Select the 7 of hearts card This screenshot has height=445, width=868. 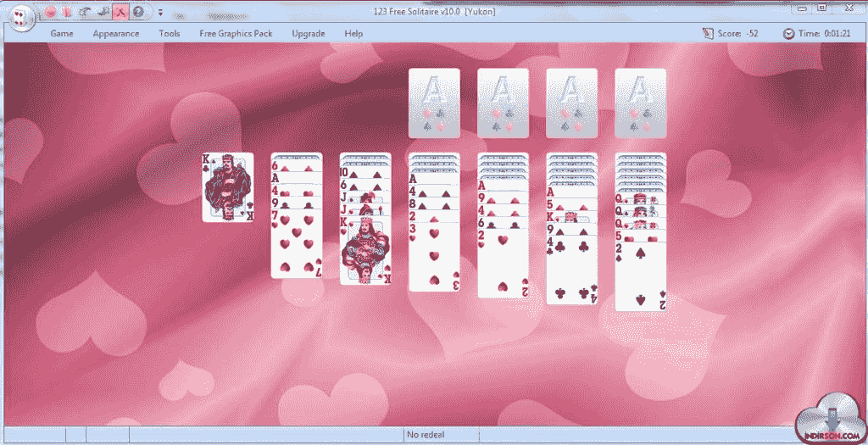(297, 243)
